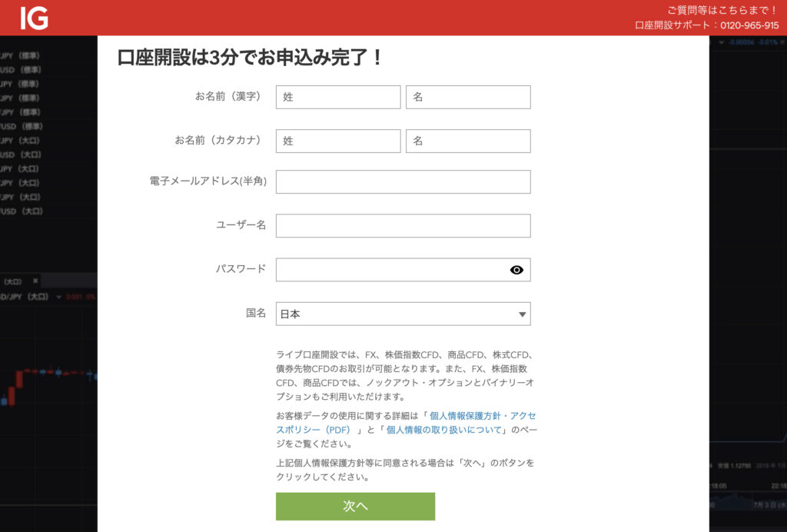This screenshot has height=532, width=787.
Task: Open 個人情報の取り扱いについて link
Action: click(x=444, y=430)
